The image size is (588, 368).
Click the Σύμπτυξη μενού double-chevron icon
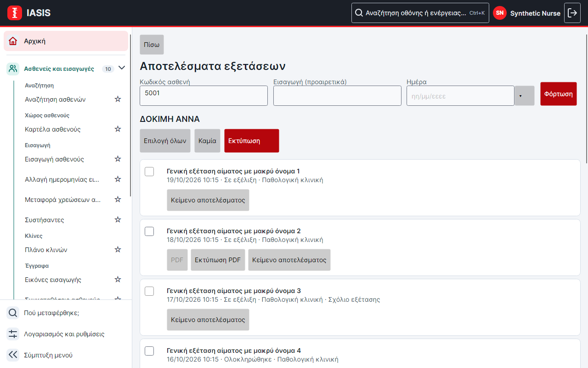point(13,355)
